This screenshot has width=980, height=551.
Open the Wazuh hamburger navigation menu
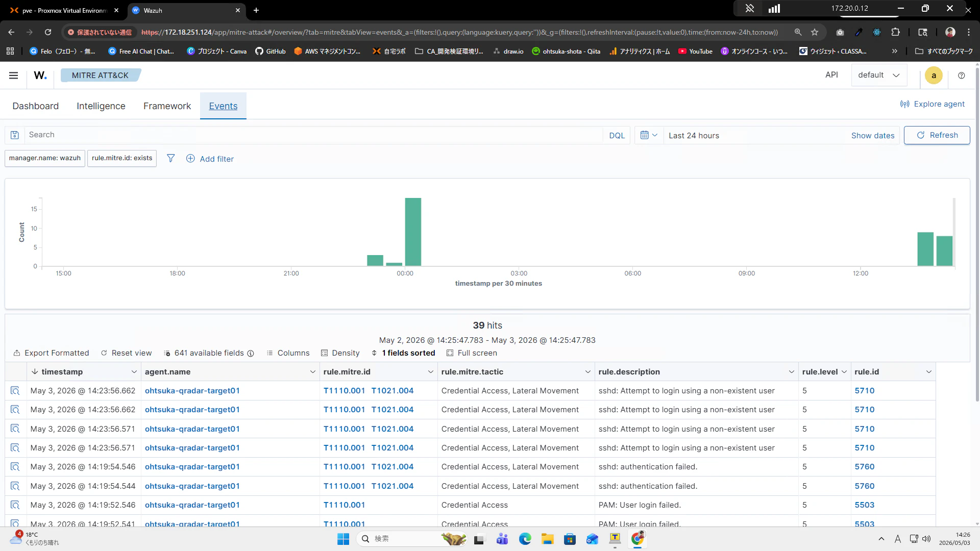14,76
